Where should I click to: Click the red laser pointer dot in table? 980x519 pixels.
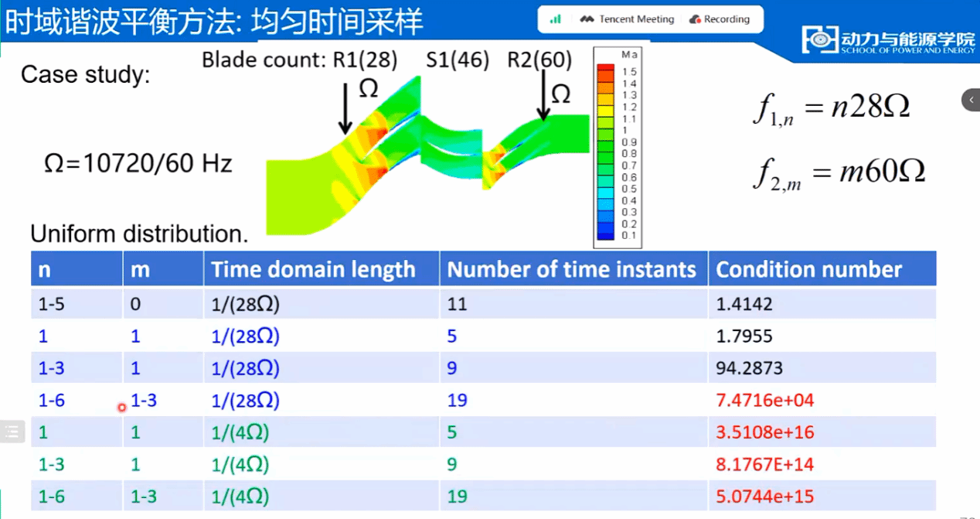tap(121, 407)
